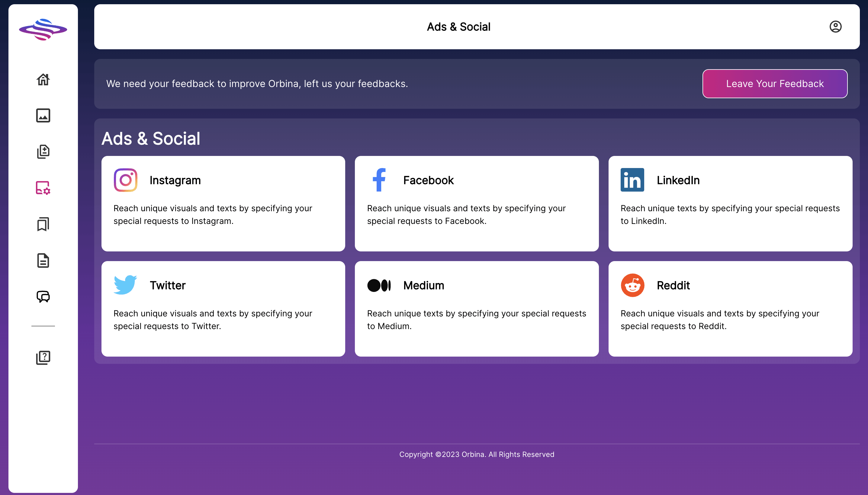Open the image generator sidebar icon

(x=43, y=115)
